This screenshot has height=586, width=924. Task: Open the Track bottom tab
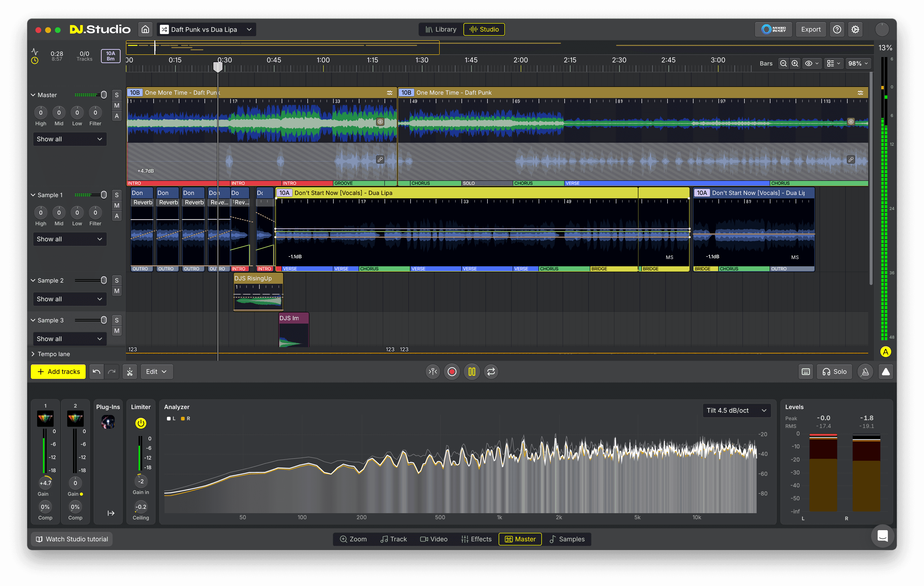tap(393, 539)
